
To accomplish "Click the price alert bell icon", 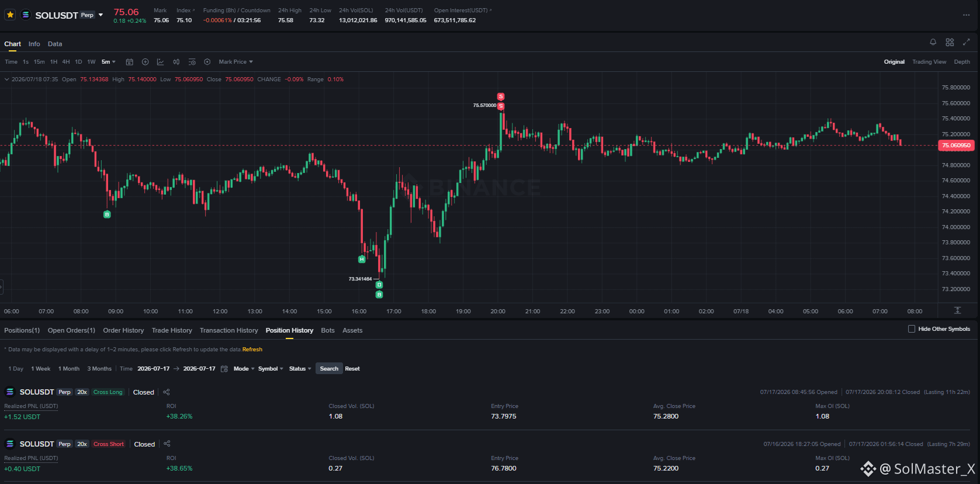I will click(x=933, y=42).
